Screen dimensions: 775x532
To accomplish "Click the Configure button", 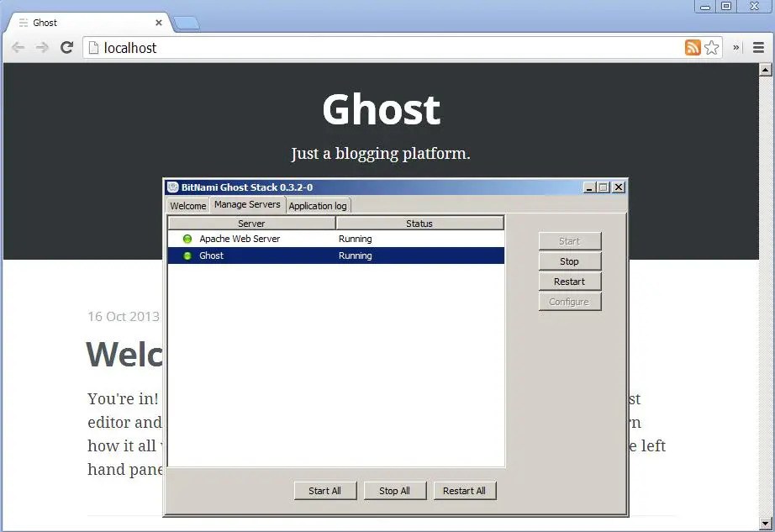I will click(x=570, y=302).
